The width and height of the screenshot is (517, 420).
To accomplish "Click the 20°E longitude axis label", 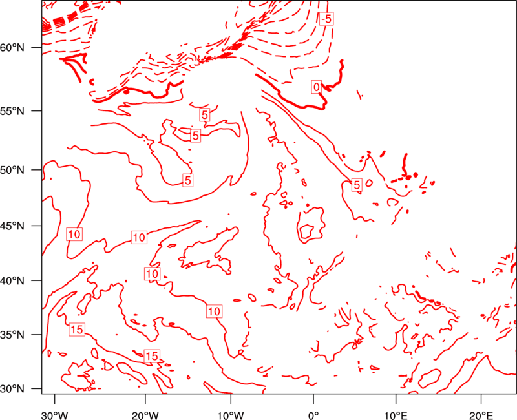I will point(481,415).
